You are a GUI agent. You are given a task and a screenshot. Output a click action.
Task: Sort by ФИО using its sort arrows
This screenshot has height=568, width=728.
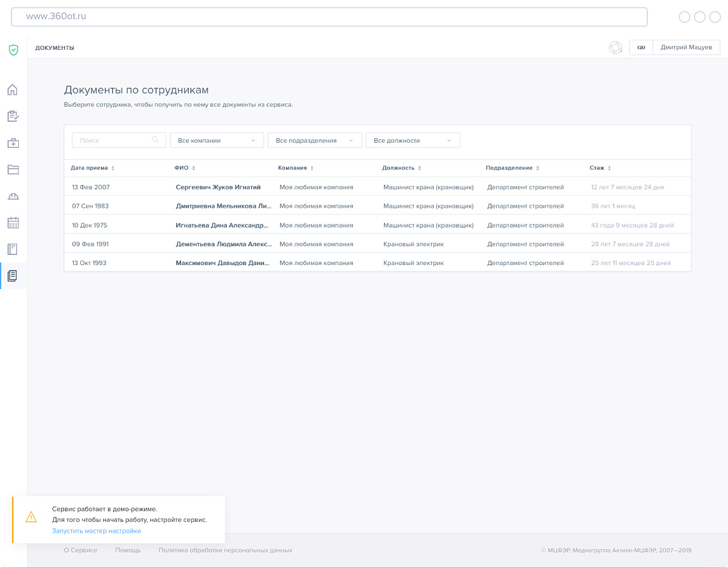[x=194, y=168]
